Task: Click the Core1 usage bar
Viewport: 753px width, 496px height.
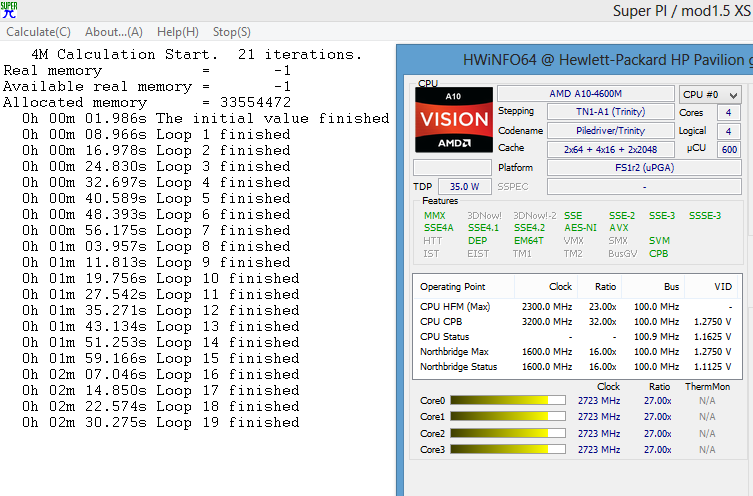Action: pyautogui.click(x=508, y=417)
